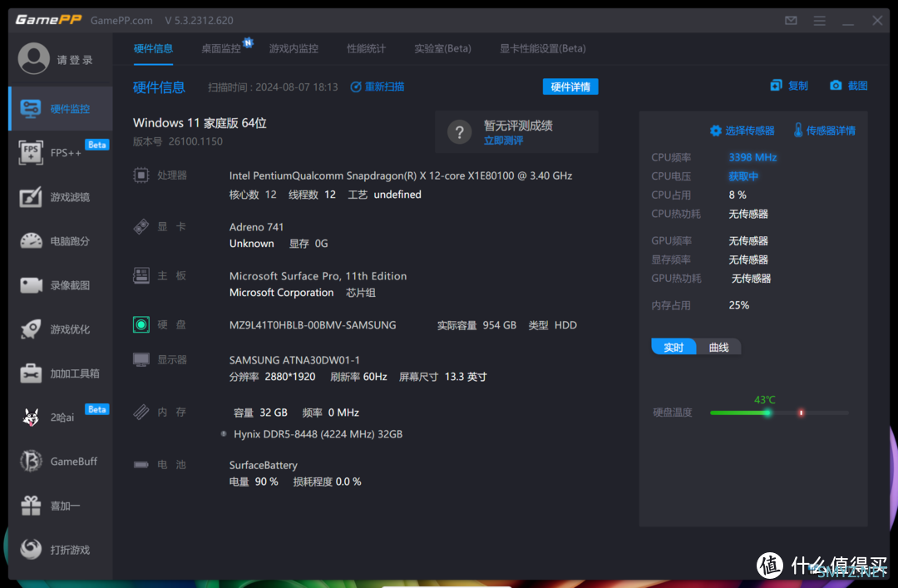
Task: Click the 硬盘温度 43℃ temperature bar
Action: (x=779, y=413)
